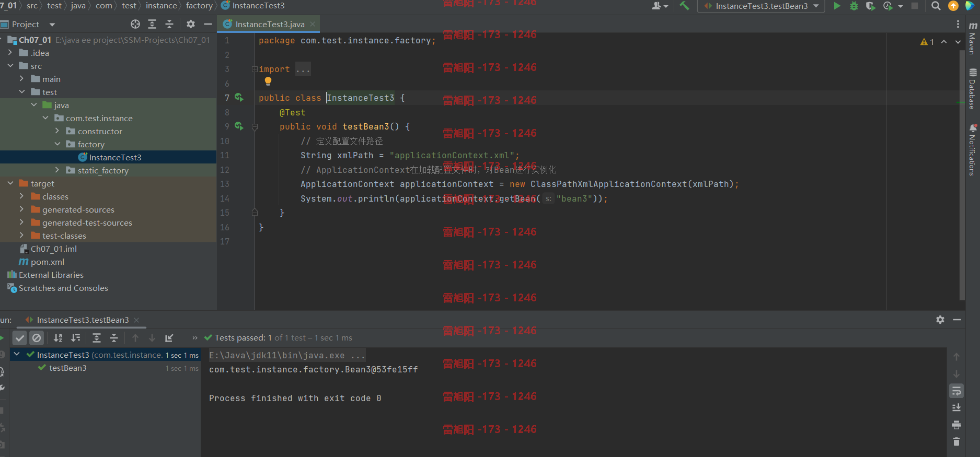This screenshot has width=980, height=457.
Task: Open the code-with-me user dropdown
Action: (x=660, y=6)
